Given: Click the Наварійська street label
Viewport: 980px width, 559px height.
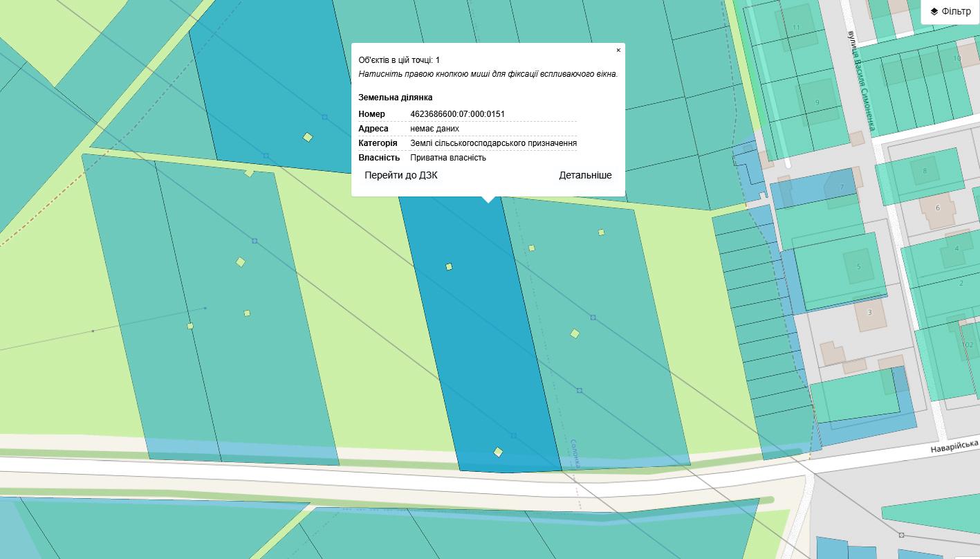Looking at the screenshot, I should pyautogui.click(x=953, y=446).
